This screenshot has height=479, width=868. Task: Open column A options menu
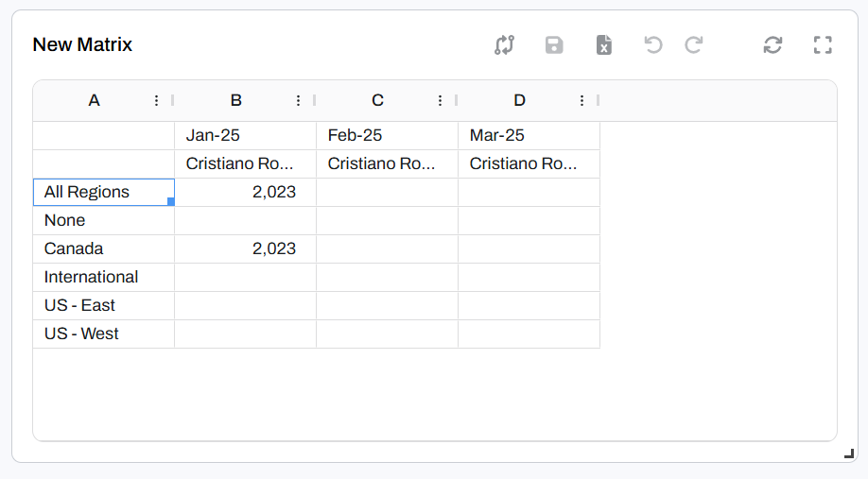point(157,100)
